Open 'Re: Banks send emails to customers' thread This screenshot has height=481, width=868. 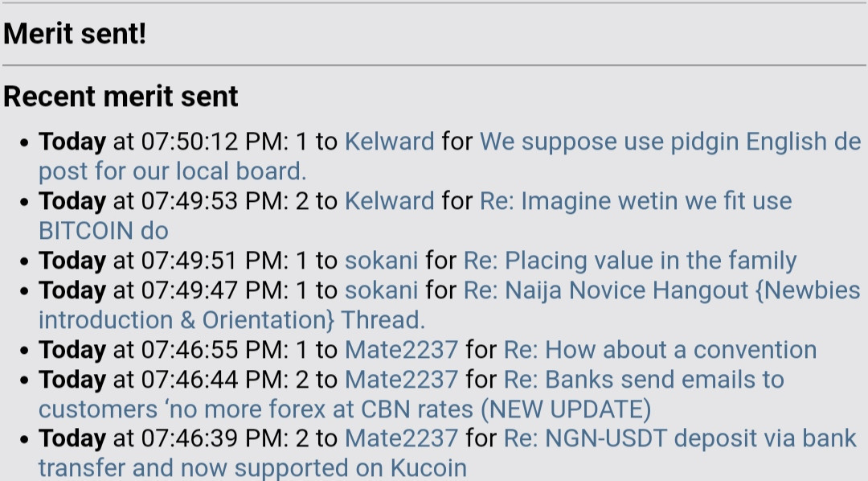pos(644,380)
